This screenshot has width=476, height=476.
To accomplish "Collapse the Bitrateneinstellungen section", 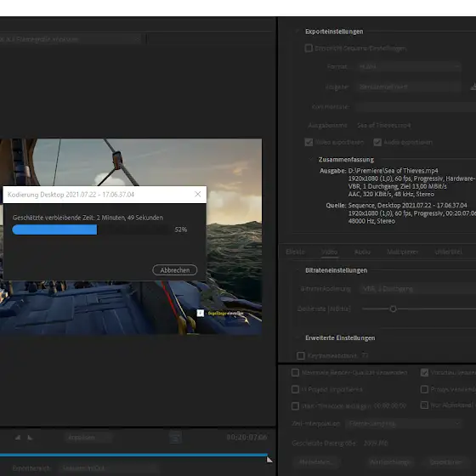I will coord(297,270).
